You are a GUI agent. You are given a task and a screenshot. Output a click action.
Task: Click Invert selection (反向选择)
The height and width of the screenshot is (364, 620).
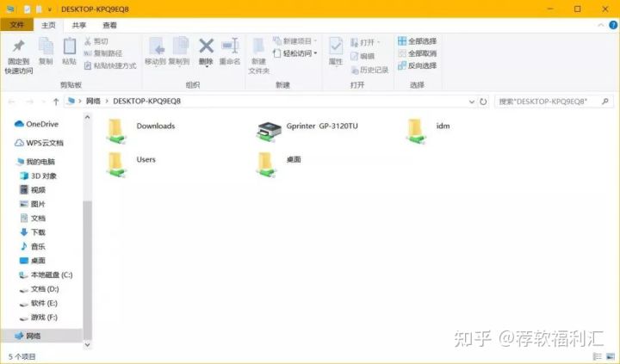417,65
